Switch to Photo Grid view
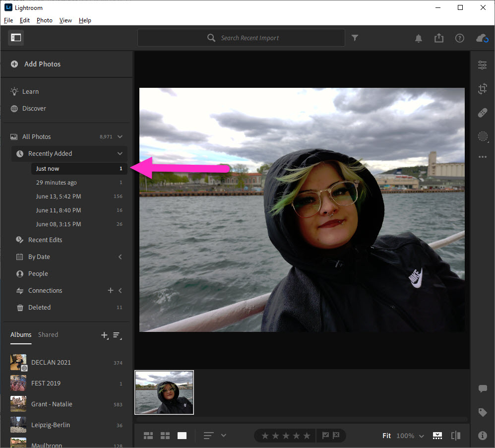Viewport: 495px width, 448px height. (148, 436)
